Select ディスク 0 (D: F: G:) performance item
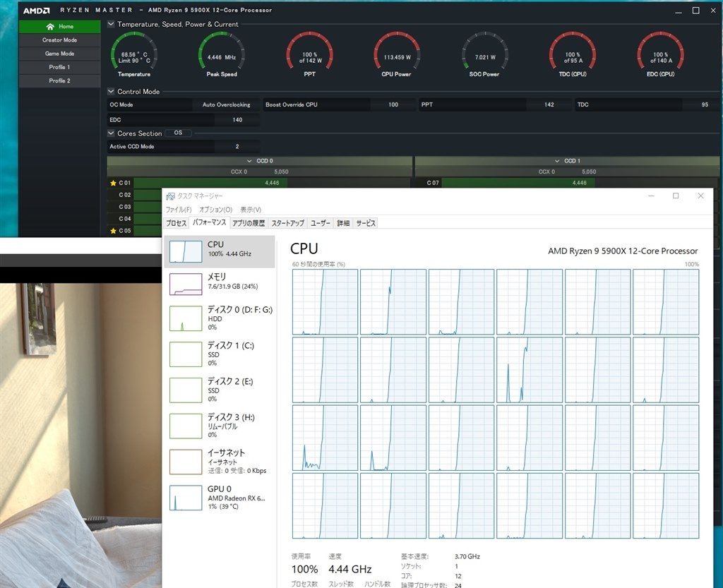723x588 pixels. click(x=220, y=318)
